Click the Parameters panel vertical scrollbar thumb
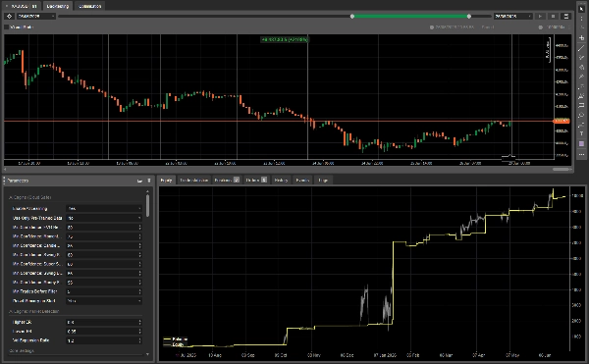589x364 pixels. pyautogui.click(x=147, y=205)
